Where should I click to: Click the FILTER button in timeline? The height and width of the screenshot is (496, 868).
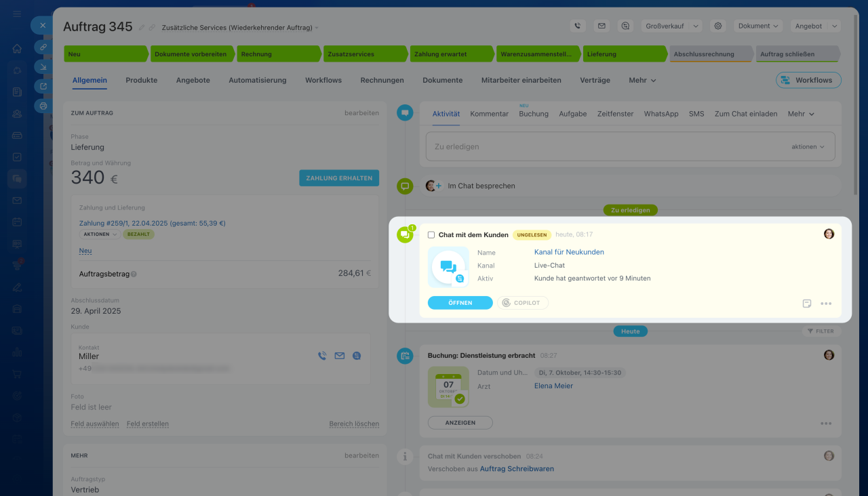821,331
